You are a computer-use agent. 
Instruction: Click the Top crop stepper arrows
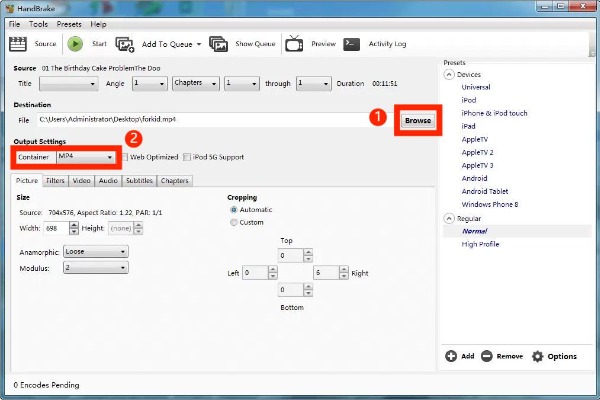click(308, 255)
